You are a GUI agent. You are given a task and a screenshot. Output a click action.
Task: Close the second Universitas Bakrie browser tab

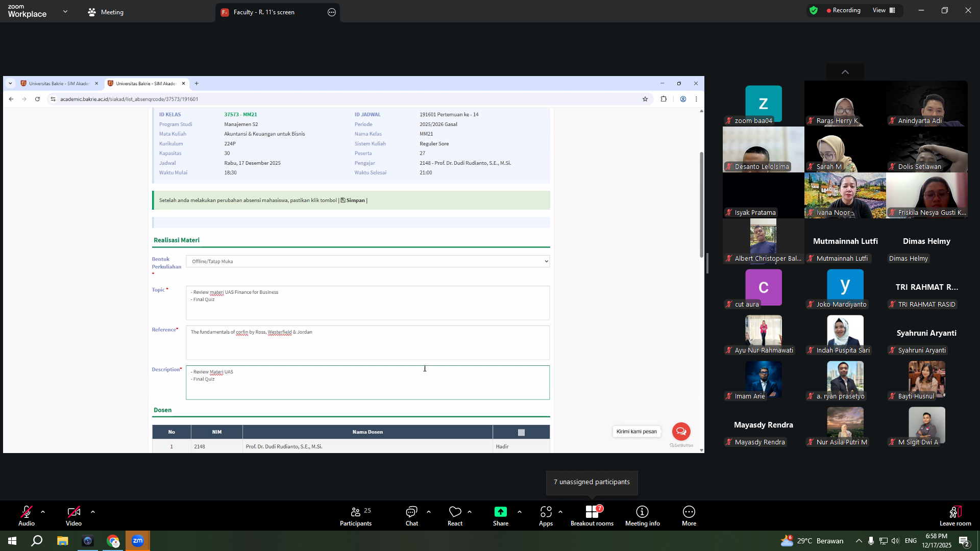pyautogui.click(x=183, y=84)
